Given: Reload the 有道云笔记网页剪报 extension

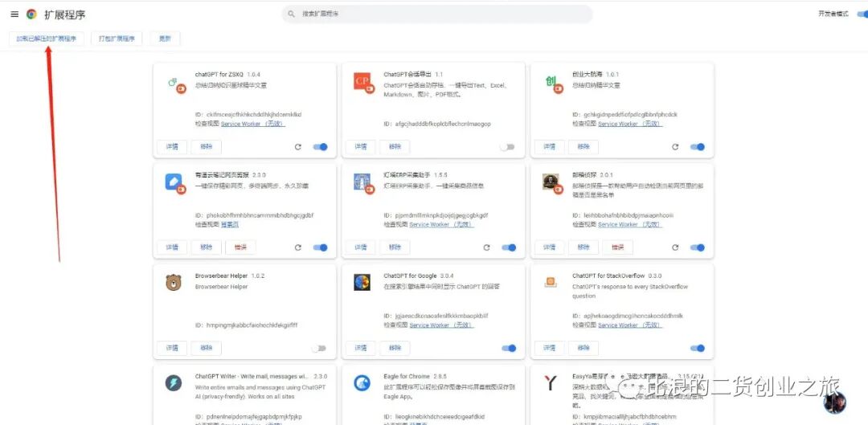Looking at the screenshot, I should 298,247.
